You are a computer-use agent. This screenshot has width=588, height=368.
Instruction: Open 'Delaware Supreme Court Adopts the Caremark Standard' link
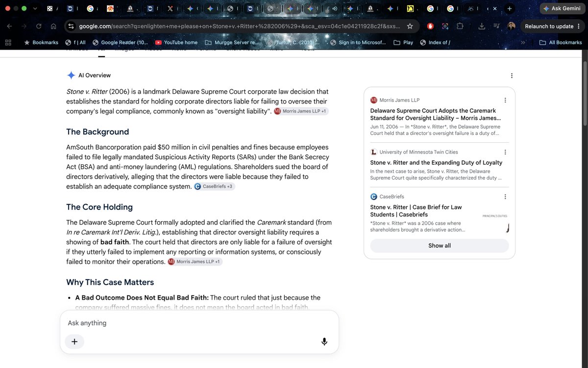pos(436,114)
